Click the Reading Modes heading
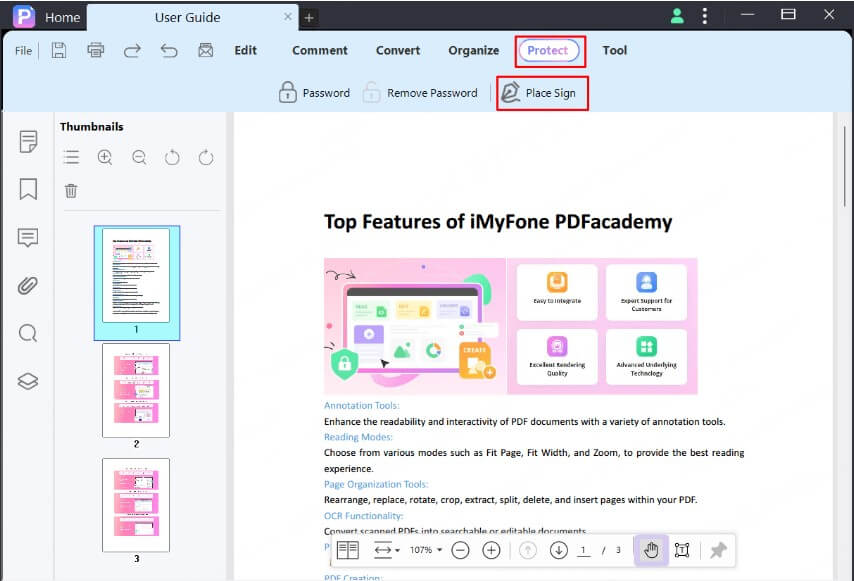 358,437
